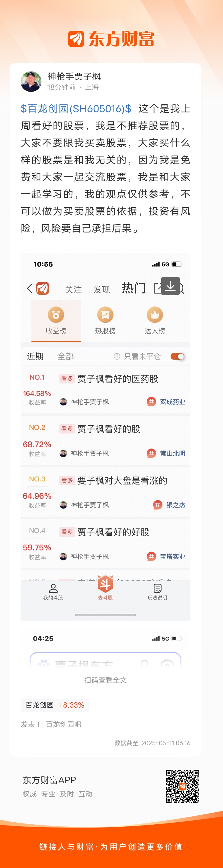Tap the 去斗股 center icon
This screenshot has width=223, height=868.
point(105,584)
